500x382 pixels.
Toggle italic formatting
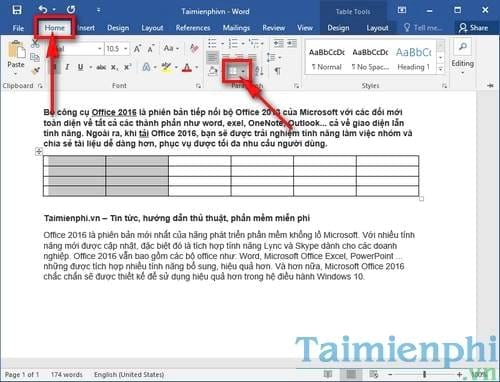click(x=67, y=67)
